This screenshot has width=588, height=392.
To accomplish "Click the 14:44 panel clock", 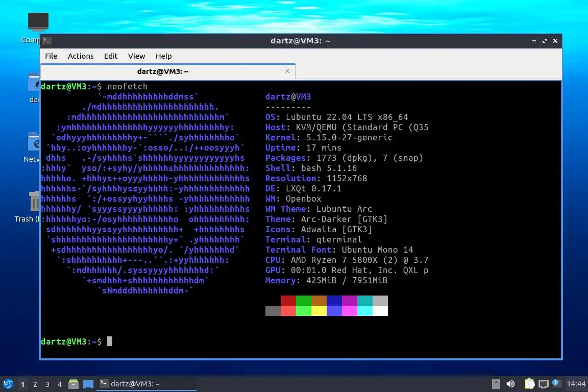I will pyautogui.click(x=576, y=384).
